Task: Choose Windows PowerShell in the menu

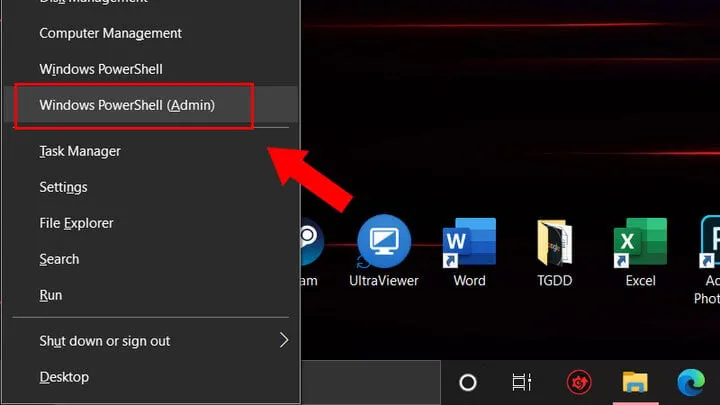Action: 101,69
